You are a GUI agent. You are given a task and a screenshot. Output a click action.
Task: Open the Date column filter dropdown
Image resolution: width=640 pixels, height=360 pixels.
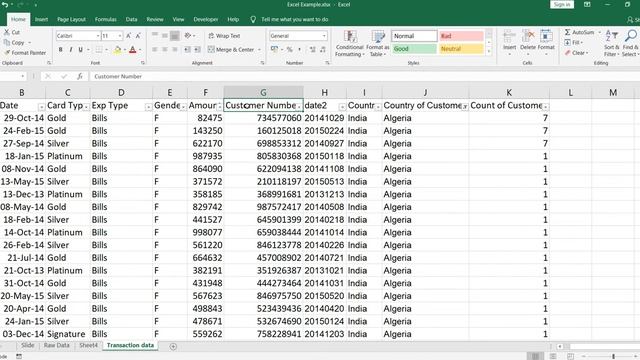click(x=41, y=107)
